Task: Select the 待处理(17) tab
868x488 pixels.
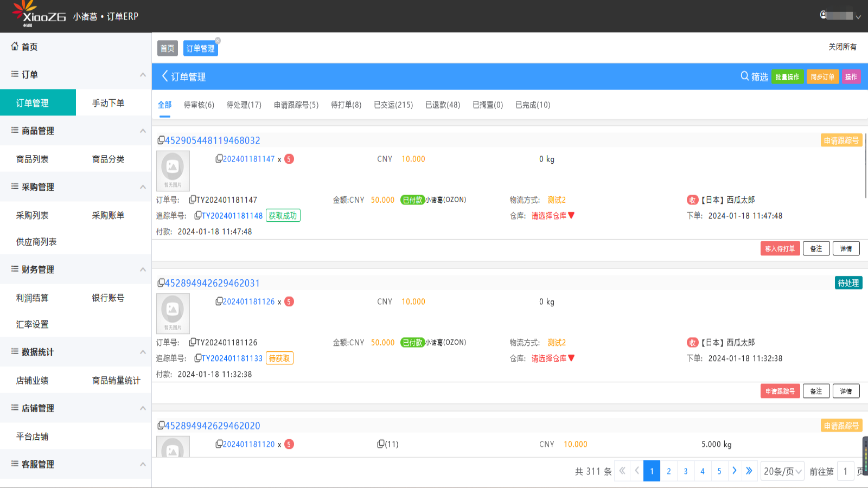Action: (x=244, y=105)
